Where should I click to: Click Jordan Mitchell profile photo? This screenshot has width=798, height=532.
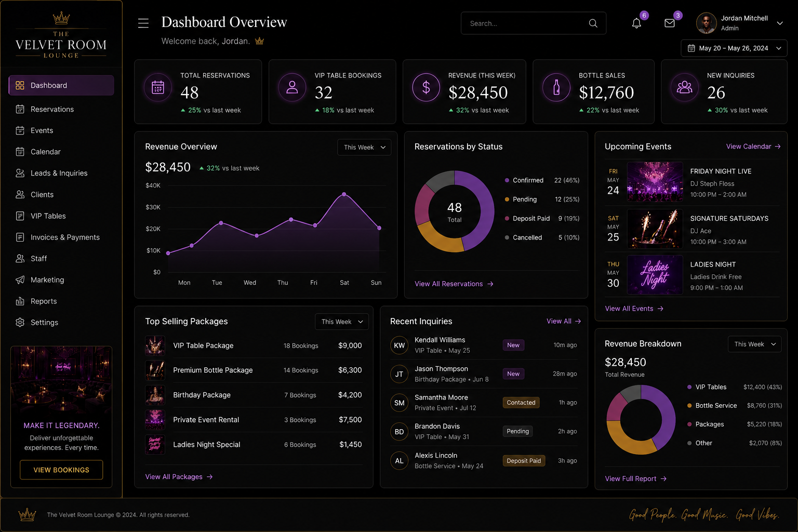[x=706, y=23]
